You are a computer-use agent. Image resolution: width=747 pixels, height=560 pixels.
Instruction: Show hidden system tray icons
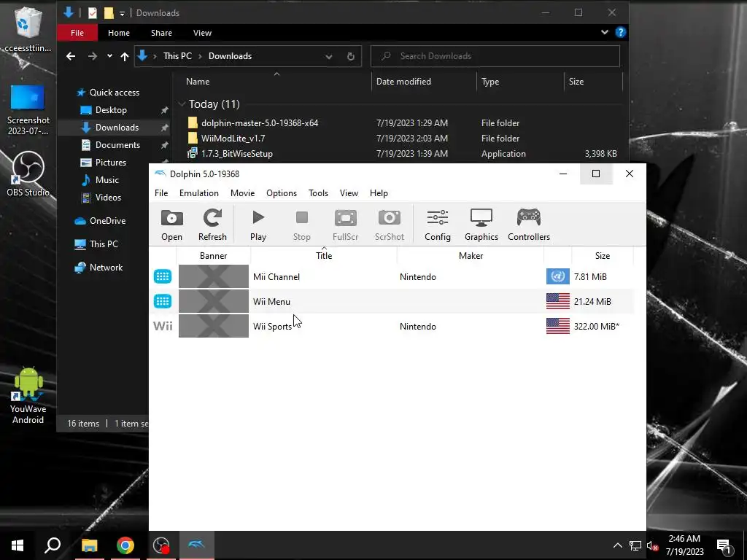point(617,545)
